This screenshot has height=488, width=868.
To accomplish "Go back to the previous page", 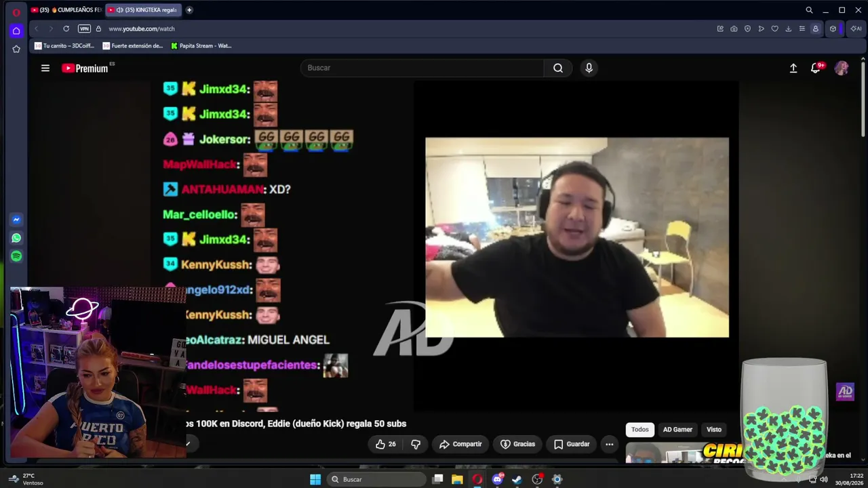I will click(36, 28).
